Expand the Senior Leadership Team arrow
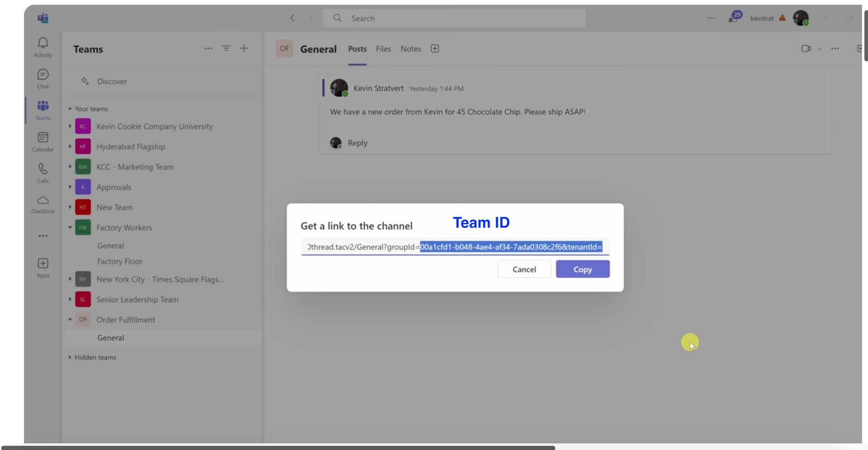The width and height of the screenshot is (868, 450). 70,299
